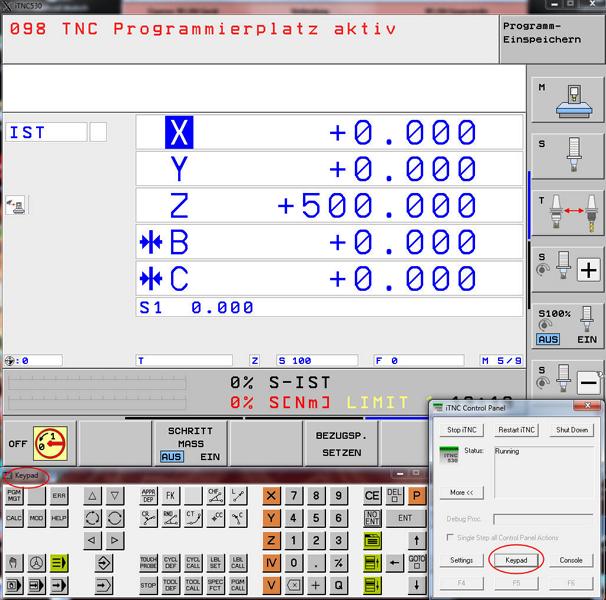This screenshot has width=606, height=600.
Task: Open PGM MGT program manager key
Action: [x=14, y=495]
